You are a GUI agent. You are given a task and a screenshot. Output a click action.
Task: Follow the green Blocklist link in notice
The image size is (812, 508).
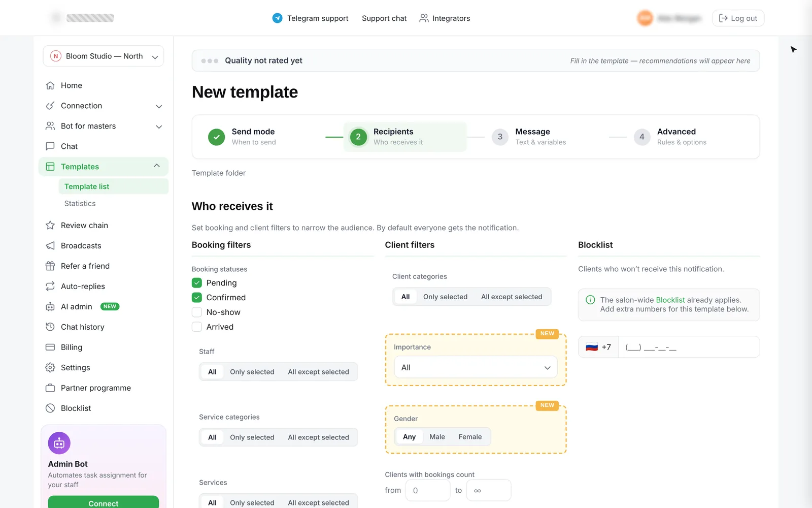(x=670, y=300)
